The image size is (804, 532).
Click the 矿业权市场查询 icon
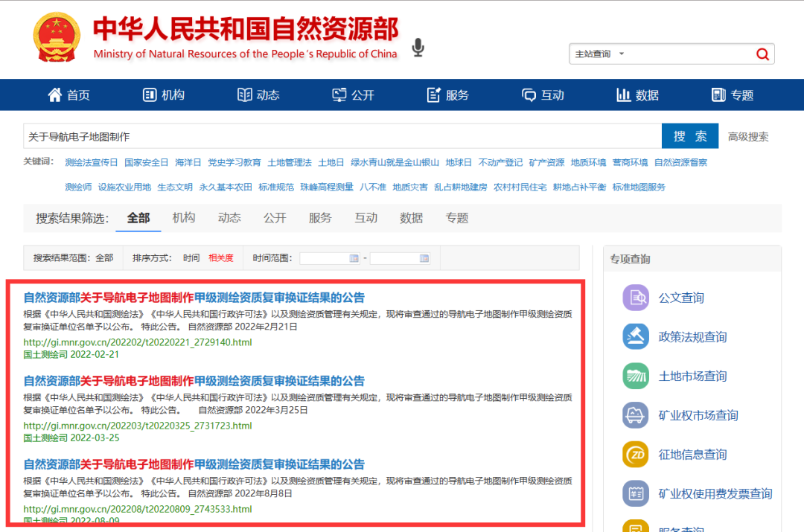tap(635, 415)
